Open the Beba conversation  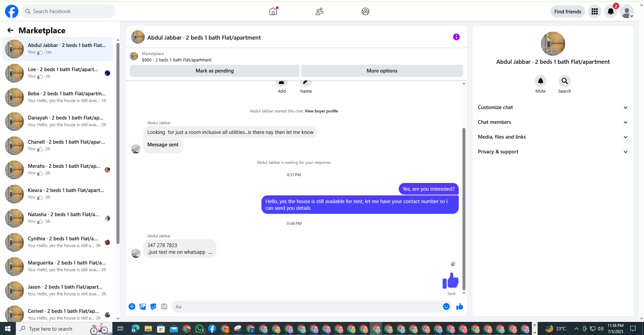pyautogui.click(x=58, y=97)
